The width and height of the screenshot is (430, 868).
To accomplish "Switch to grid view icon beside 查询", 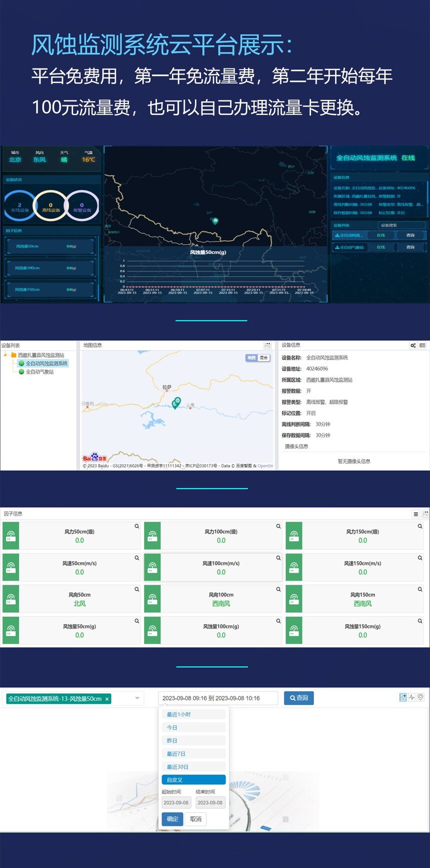I will [403, 697].
